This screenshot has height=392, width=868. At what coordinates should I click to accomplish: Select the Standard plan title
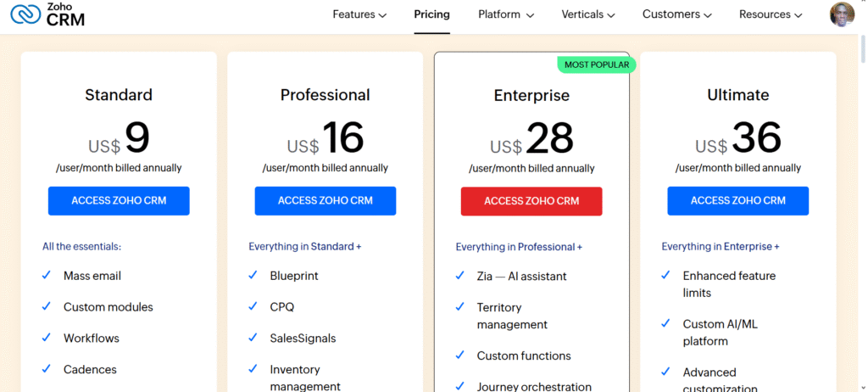point(119,95)
